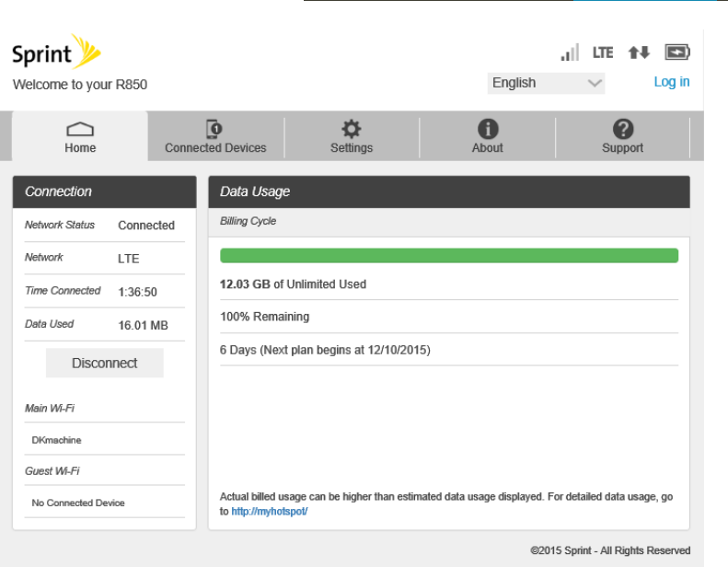Open the http://myhotspot/ link
728x567 pixels.
[x=270, y=511]
